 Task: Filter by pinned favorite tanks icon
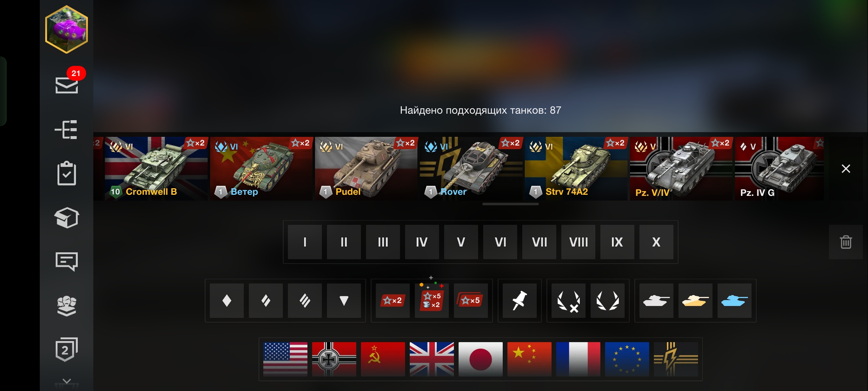(519, 300)
